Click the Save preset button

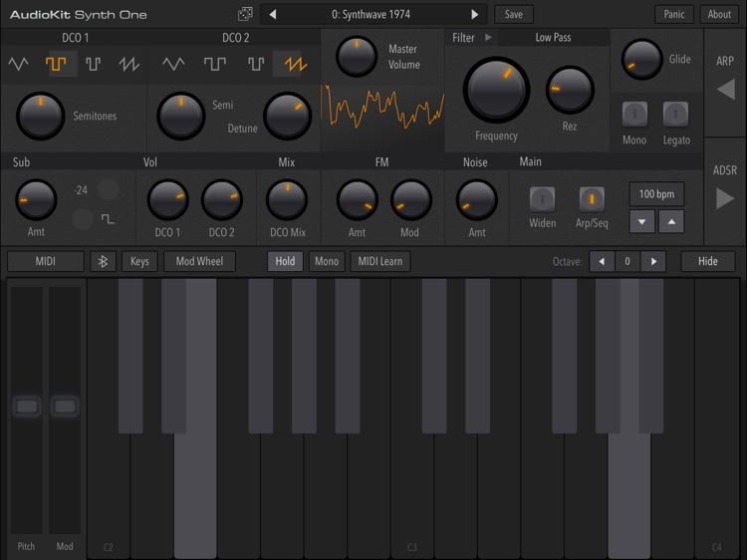point(513,14)
